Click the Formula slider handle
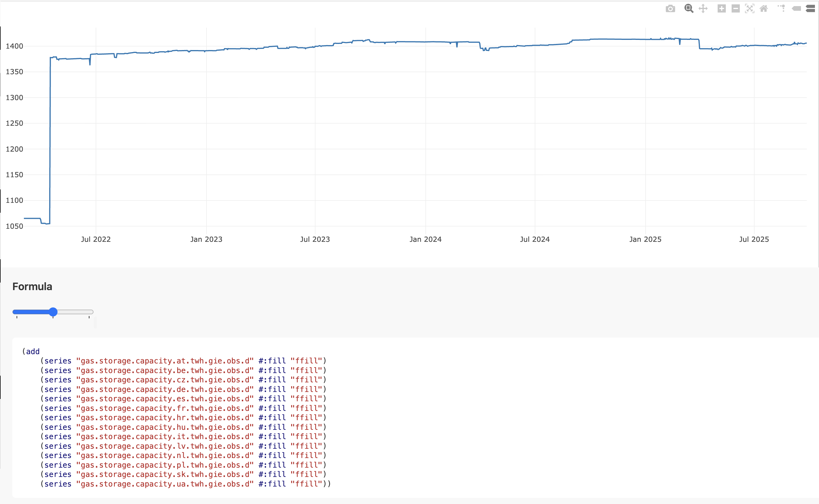The width and height of the screenshot is (819, 504). coord(53,312)
